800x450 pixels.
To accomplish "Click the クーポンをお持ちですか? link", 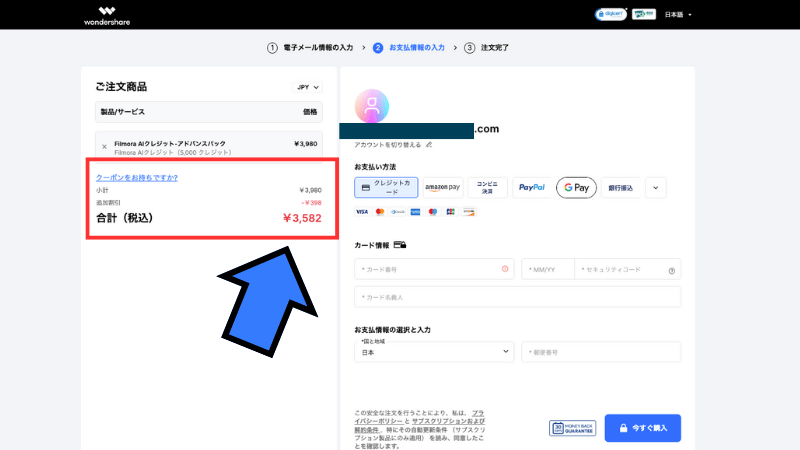I will 137,178.
